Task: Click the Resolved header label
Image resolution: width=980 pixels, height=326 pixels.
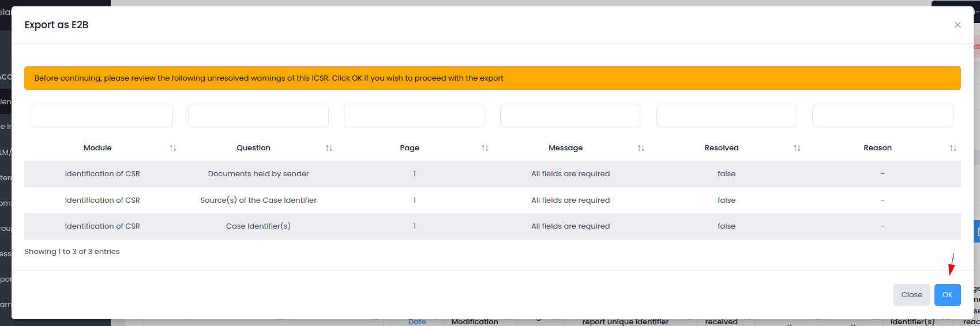Action: [722, 148]
